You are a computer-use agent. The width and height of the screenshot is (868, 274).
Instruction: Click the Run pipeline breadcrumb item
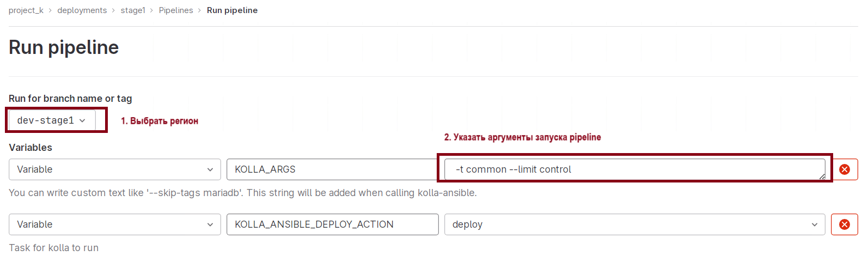coord(232,10)
